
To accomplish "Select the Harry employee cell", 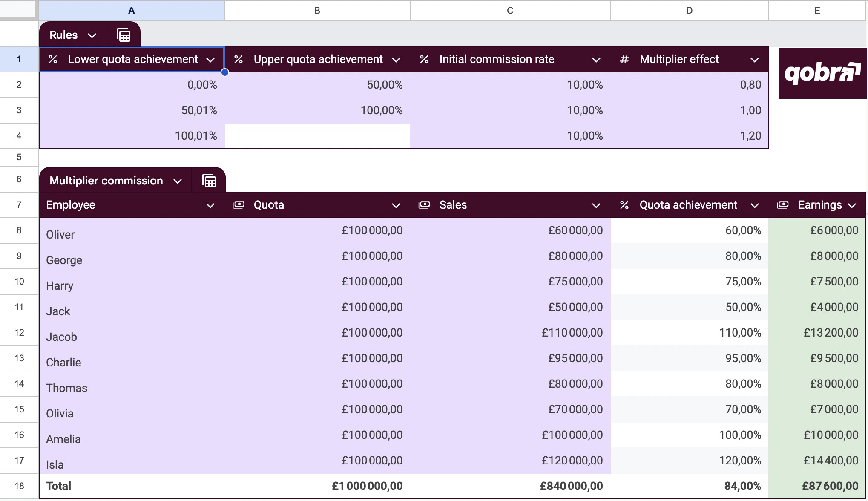I will tap(132, 282).
